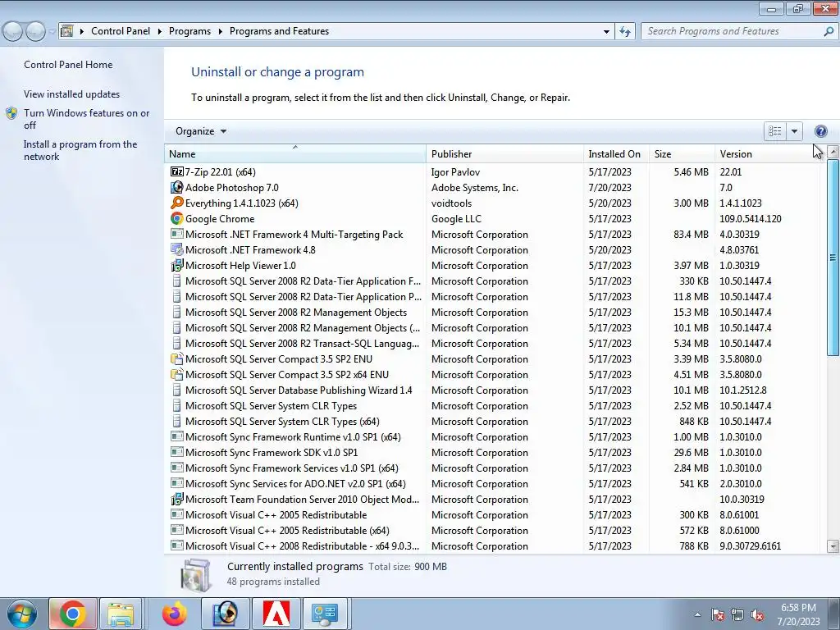This screenshot has width=840, height=630.
Task: Select Microsoft SQL Server System CLR Types (x64)
Action: (493, 422)
